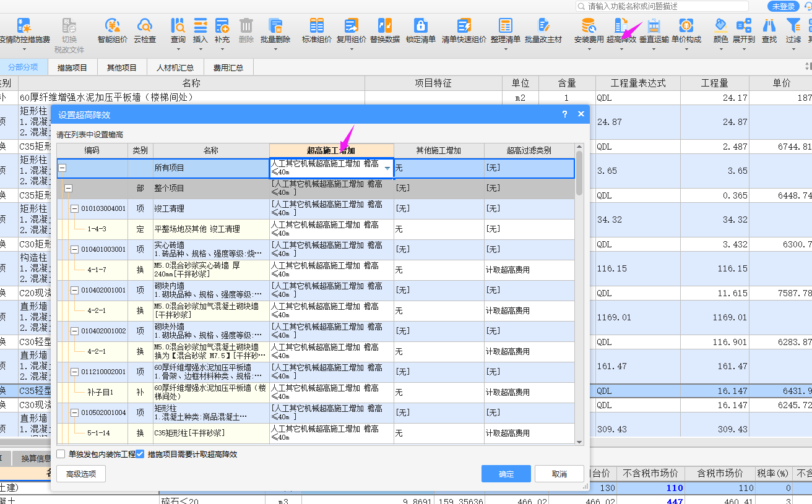812x504 pixels.
Task: Switch to the 人材机汇总 tab
Action: coord(175,67)
